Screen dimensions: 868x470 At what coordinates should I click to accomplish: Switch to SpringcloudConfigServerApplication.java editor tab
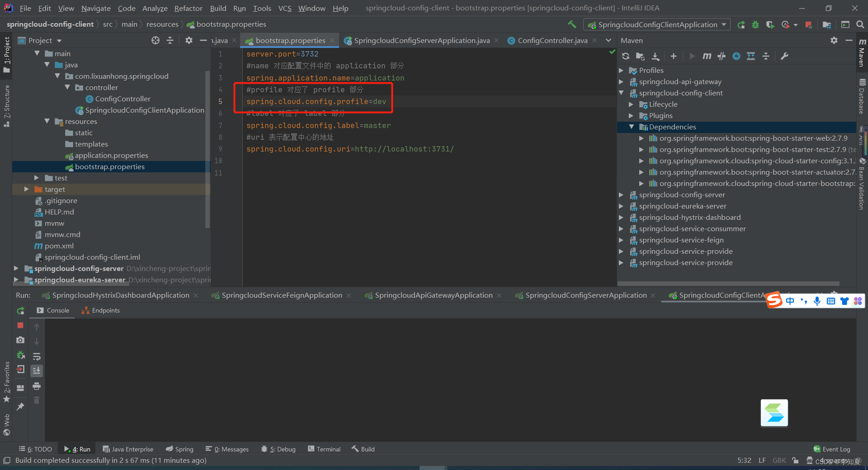[422, 40]
